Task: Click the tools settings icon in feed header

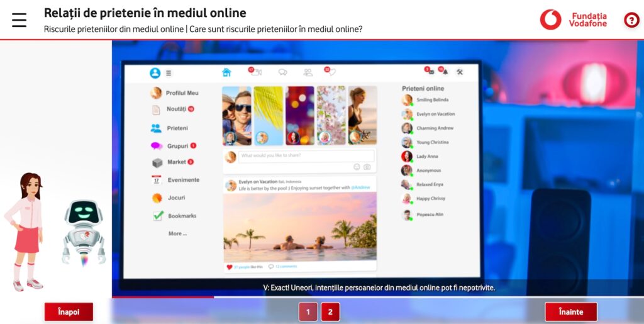Action: click(460, 72)
